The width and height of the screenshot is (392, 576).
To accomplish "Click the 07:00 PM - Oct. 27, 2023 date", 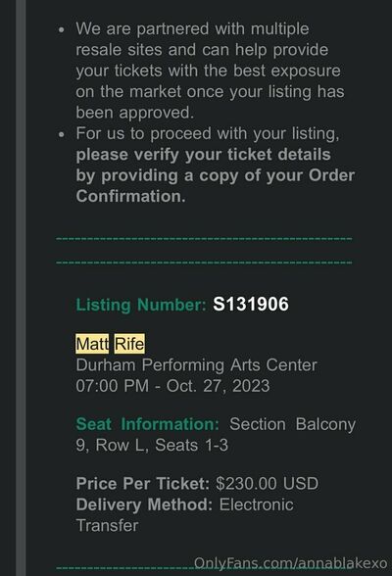I will 172,386.
